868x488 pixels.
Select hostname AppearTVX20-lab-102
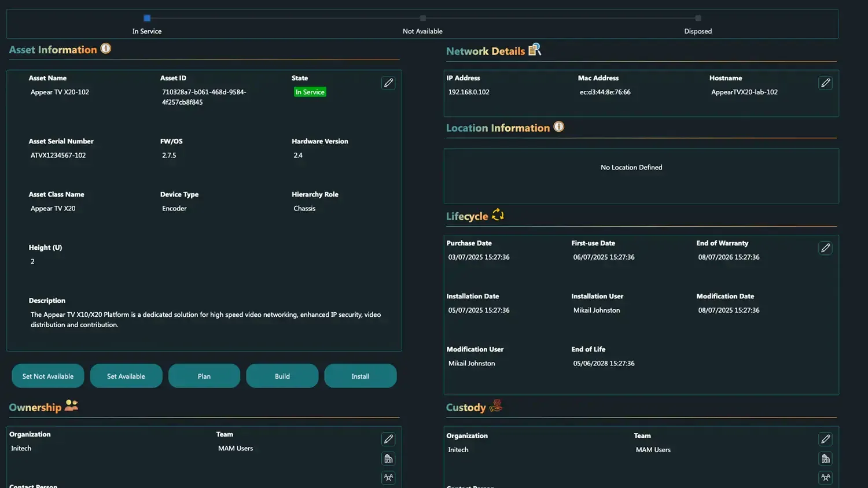point(744,92)
